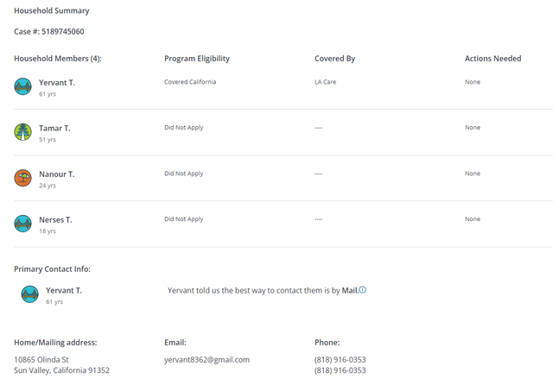Viewport: 553px width, 392px height.
Task: Click the Actions Needed column header
Action: point(493,59)
